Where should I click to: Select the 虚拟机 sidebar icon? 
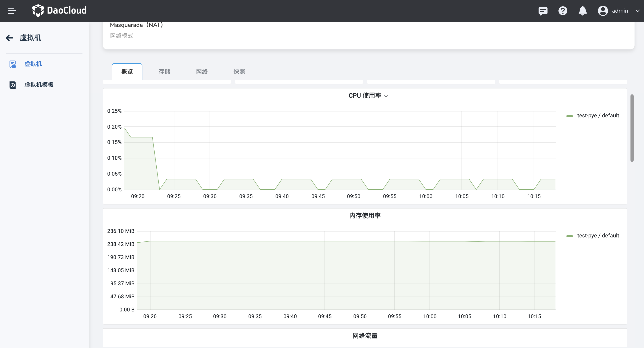13,64
